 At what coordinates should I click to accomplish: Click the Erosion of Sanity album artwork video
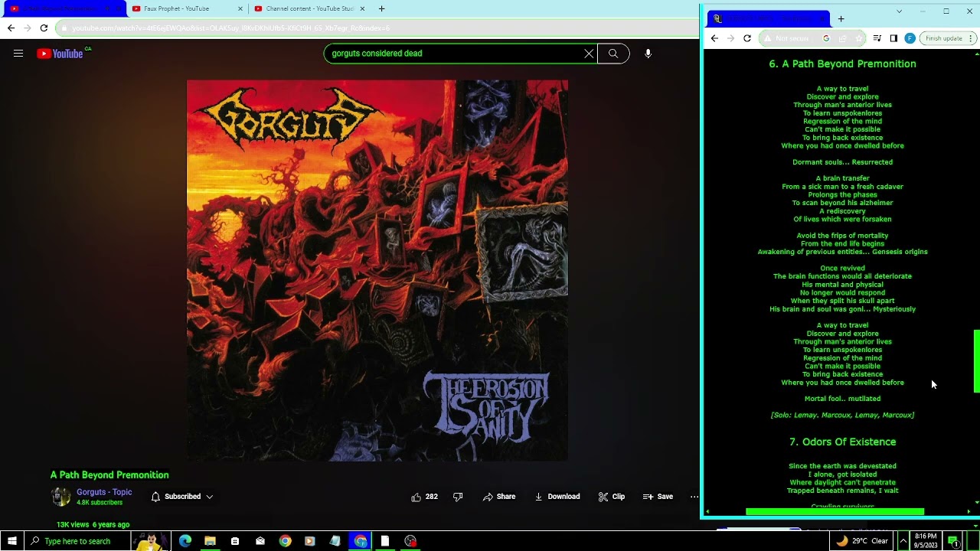tap(377, 271)
